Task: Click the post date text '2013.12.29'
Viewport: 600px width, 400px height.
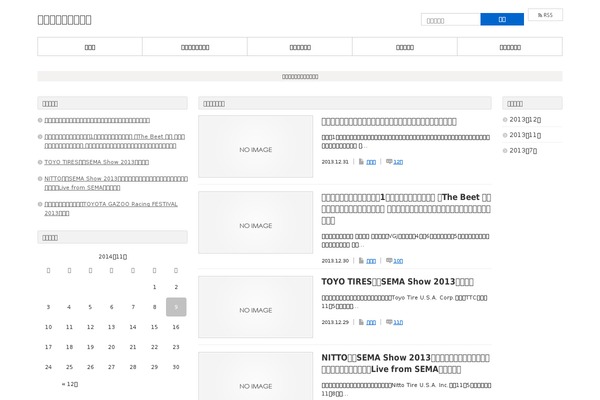Action: click(x=335, y=322)
